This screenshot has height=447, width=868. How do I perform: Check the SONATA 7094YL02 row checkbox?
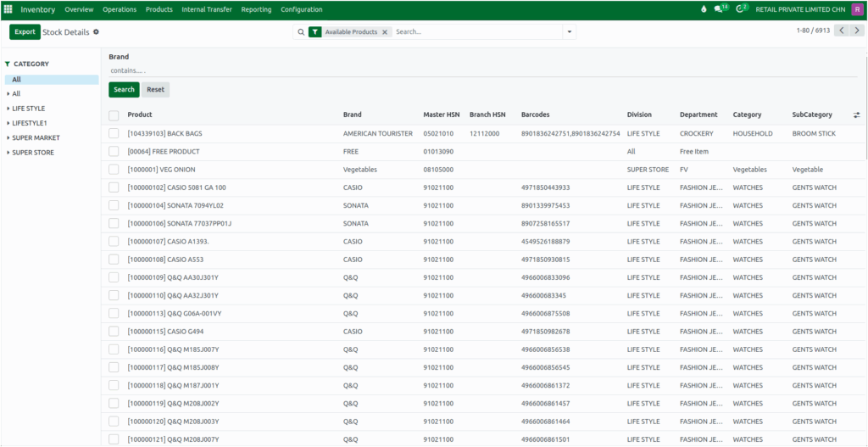point(114,205)
